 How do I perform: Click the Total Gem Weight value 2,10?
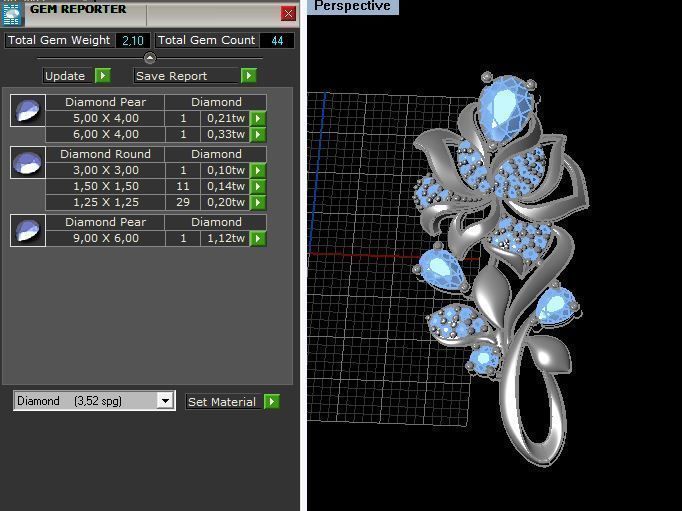click(x=133, y=41)
